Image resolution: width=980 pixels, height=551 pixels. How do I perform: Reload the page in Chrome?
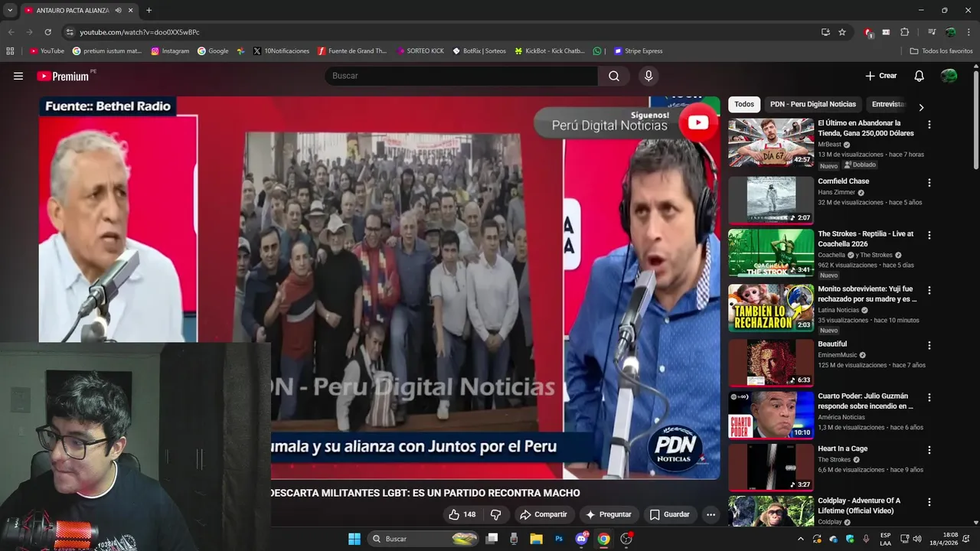[x=47, y=32]
